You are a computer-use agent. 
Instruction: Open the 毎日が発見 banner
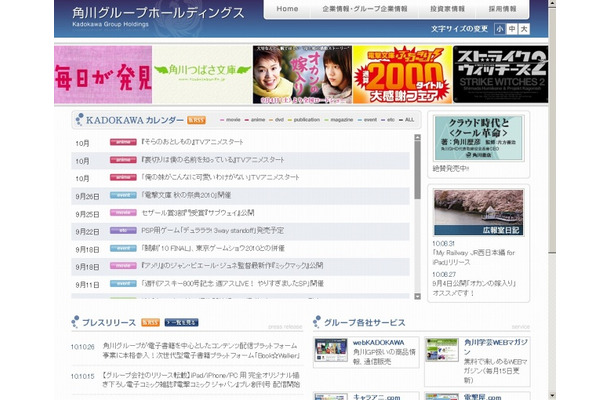pyautogui.click(x=103, y=74)
